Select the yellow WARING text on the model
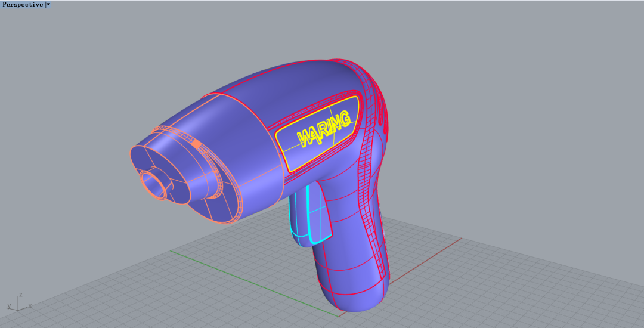Screen dimensions: 644x328 point(324,128)
